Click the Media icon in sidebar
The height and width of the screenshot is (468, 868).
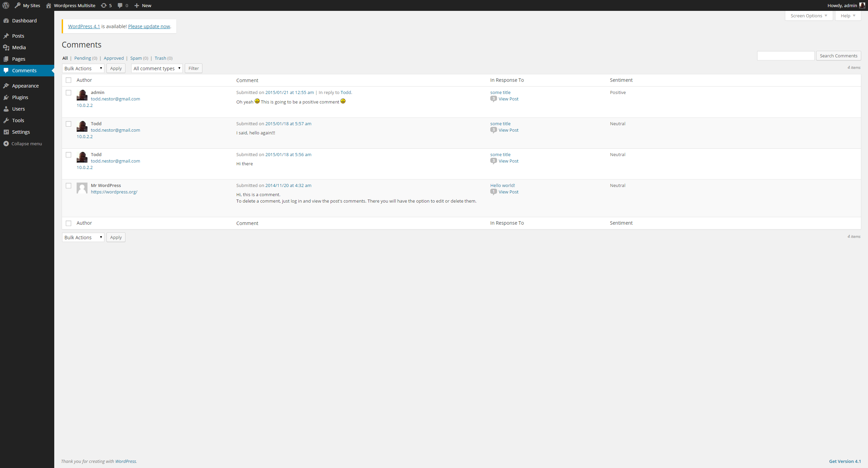pyautogui.click(x=6, y=48)
